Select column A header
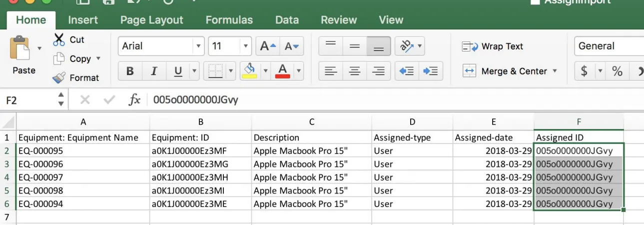 [x=83, y=121]
